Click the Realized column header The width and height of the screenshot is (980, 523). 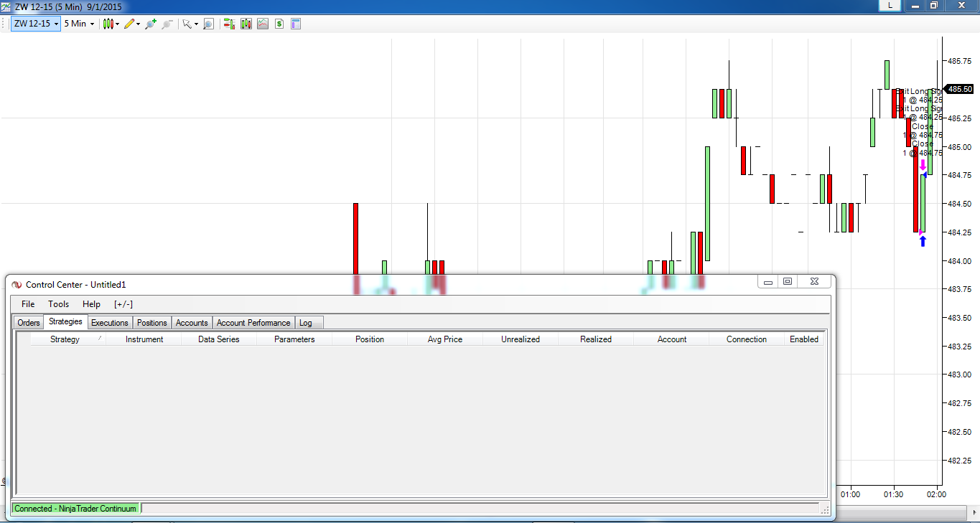(596, 339)
